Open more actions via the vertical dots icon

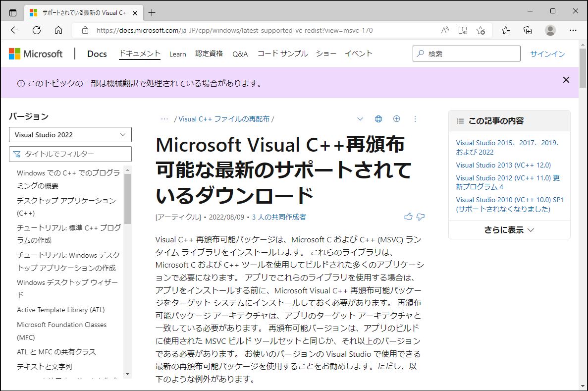point(415,119)
